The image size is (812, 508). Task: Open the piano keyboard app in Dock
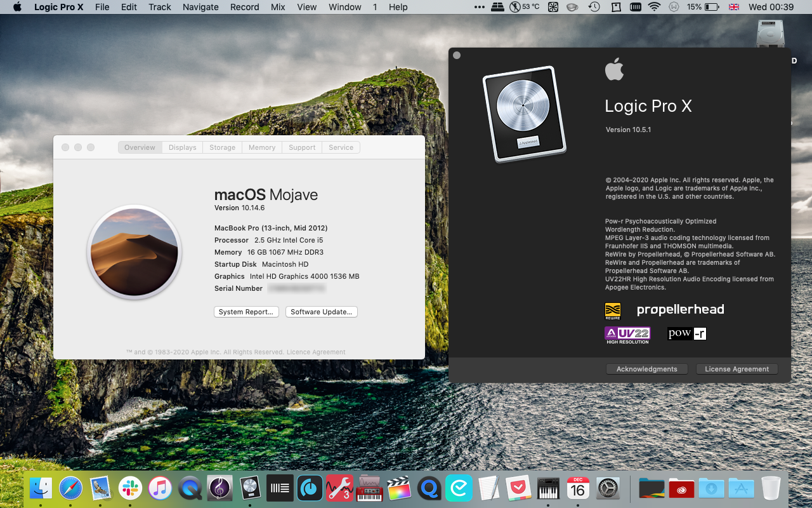tap(548, 488)
